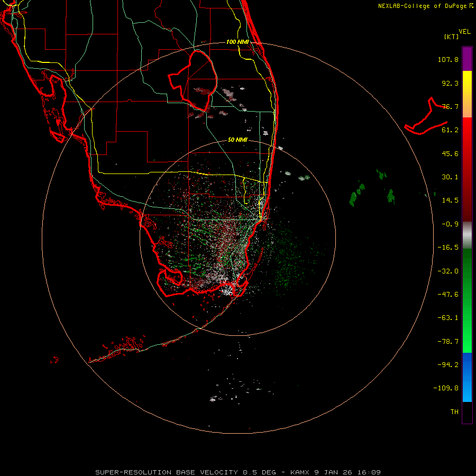
Task: Select the 30.1 legend value
Action: [x=450, y=177]
